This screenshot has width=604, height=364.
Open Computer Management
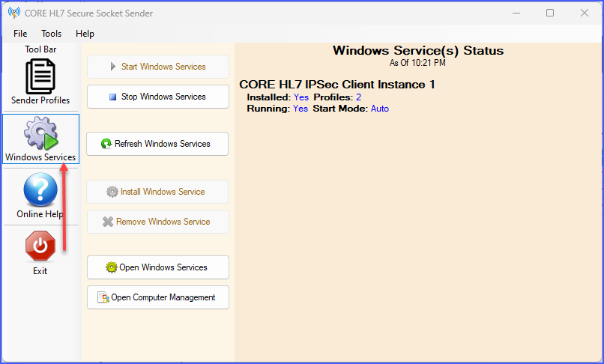pos(158,297)
